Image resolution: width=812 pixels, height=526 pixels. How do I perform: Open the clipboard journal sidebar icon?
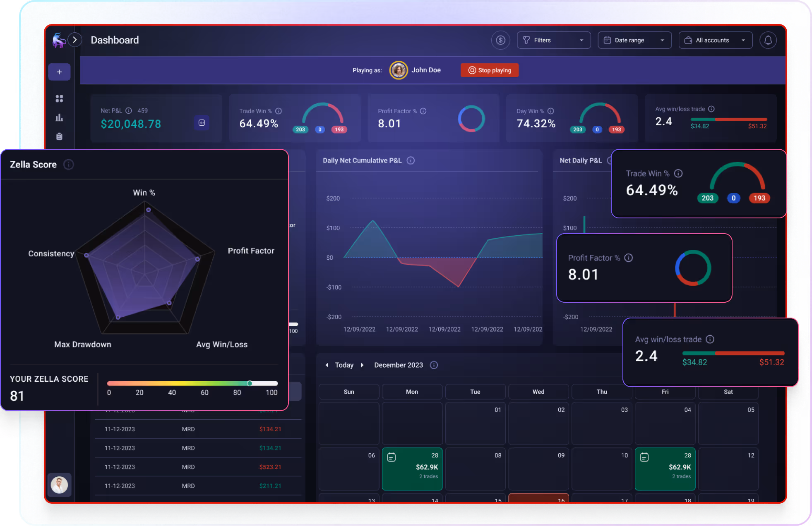59,136
